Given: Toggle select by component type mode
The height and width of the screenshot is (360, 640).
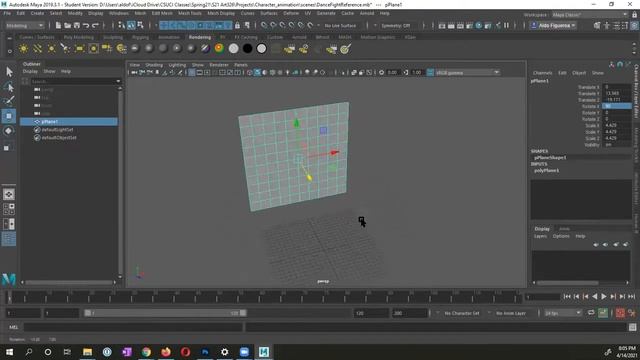Looking at the screenshot, I should (140, 25).
